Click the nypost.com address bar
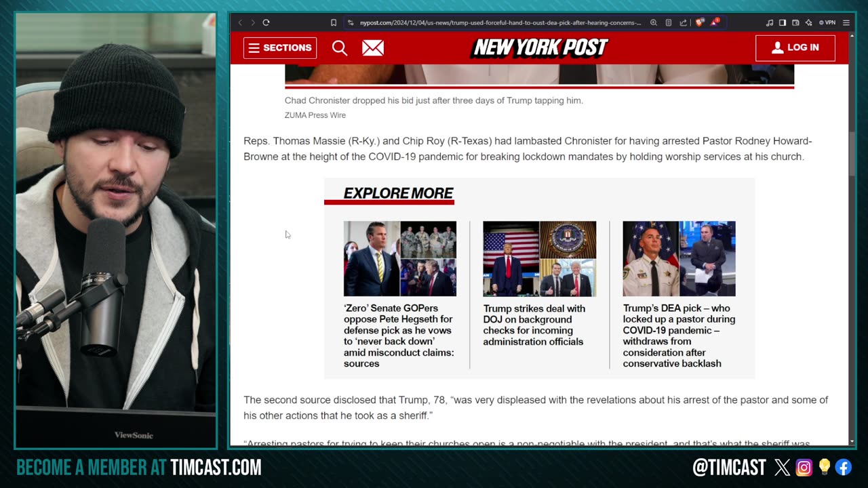The image size is (868, 488). [500, 22]
